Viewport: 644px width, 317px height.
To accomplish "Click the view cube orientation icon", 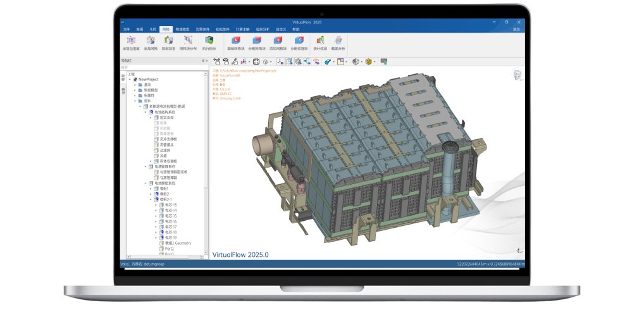I will pyautogui.click(x=265, y=61).
